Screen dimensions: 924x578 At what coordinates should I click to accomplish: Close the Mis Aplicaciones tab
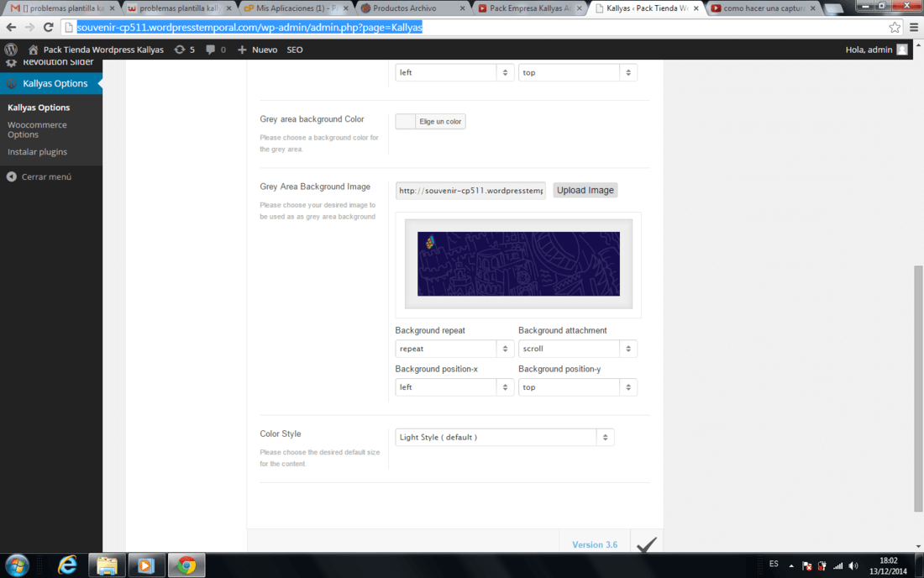pyautogui.click(x=346, y=8)
